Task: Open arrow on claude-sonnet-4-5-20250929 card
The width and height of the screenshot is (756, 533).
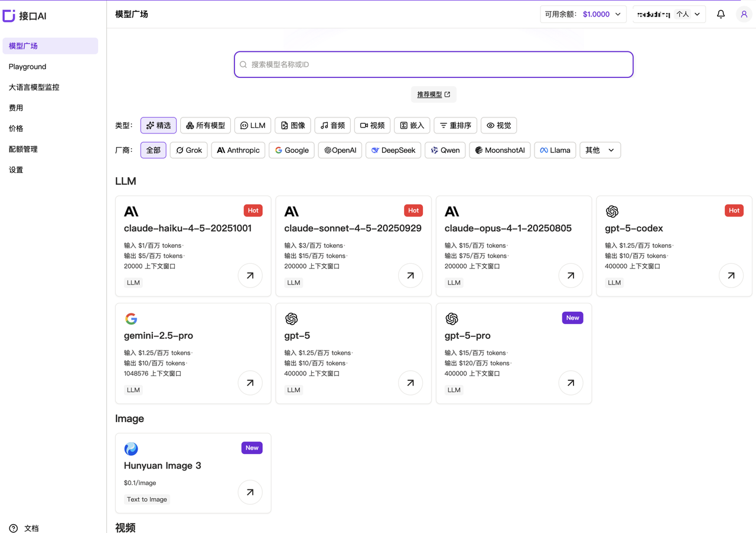Action: (x=410, y=276)
